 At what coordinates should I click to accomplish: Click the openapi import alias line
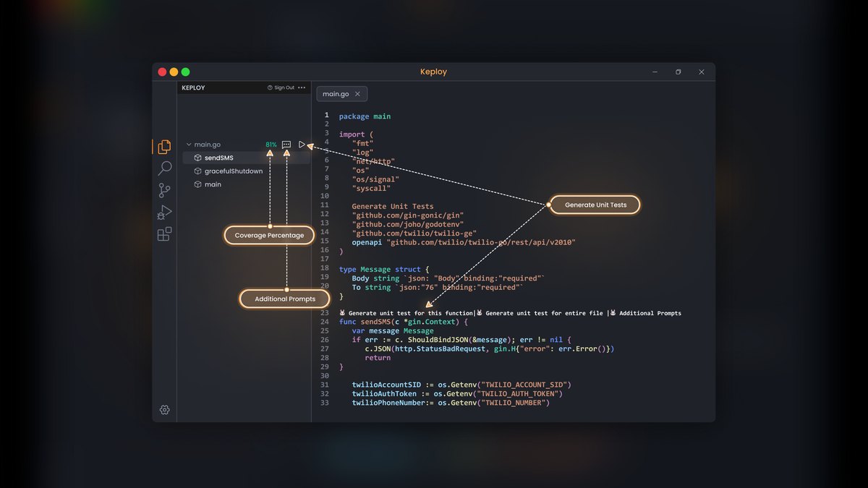click(x=464, y=242)
